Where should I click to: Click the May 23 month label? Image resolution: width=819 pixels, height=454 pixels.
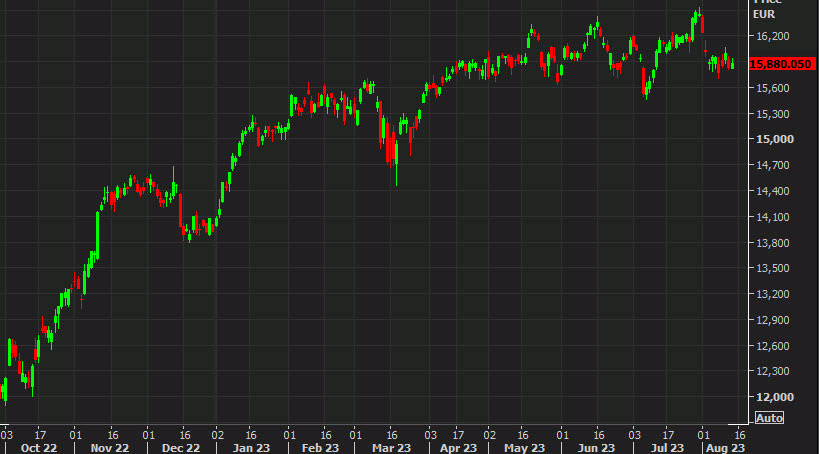pos(524,448)
